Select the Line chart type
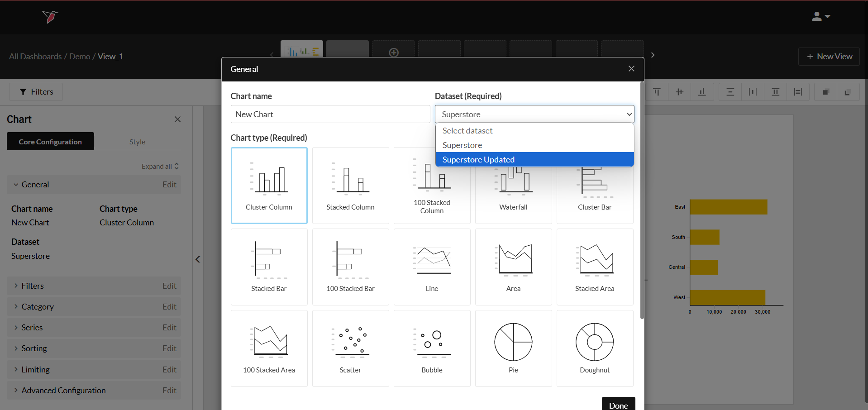 tap(432, 267)
